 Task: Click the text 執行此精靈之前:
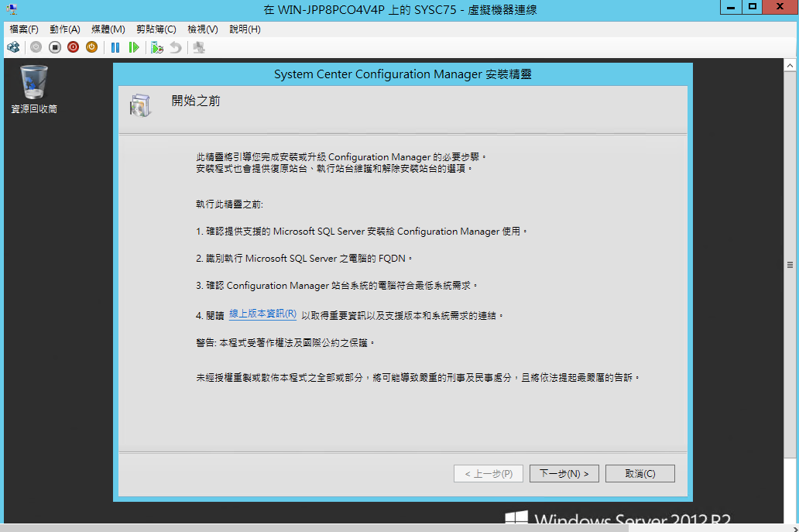229,204
